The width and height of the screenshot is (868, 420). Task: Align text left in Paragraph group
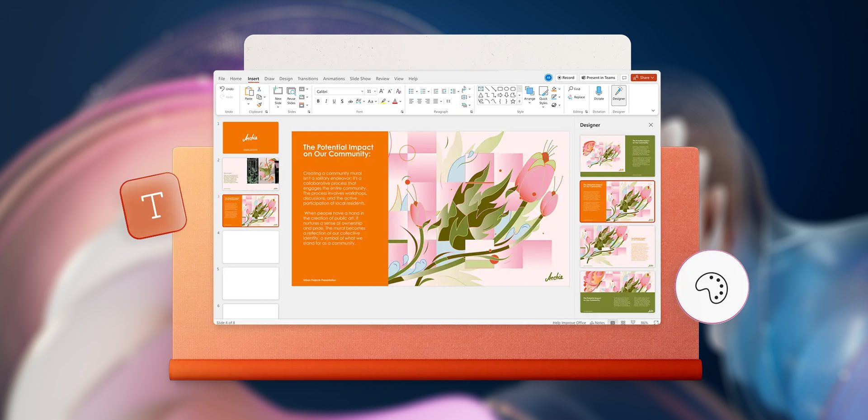411,101
